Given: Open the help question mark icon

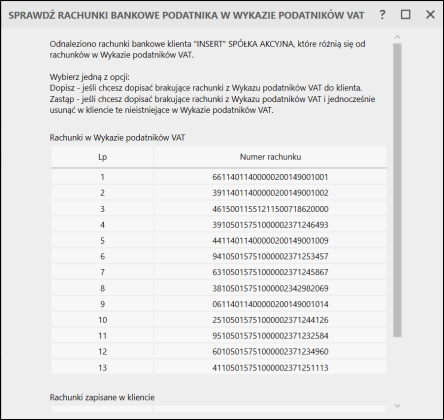Looking at the screenshot, I should click(382, 15).
